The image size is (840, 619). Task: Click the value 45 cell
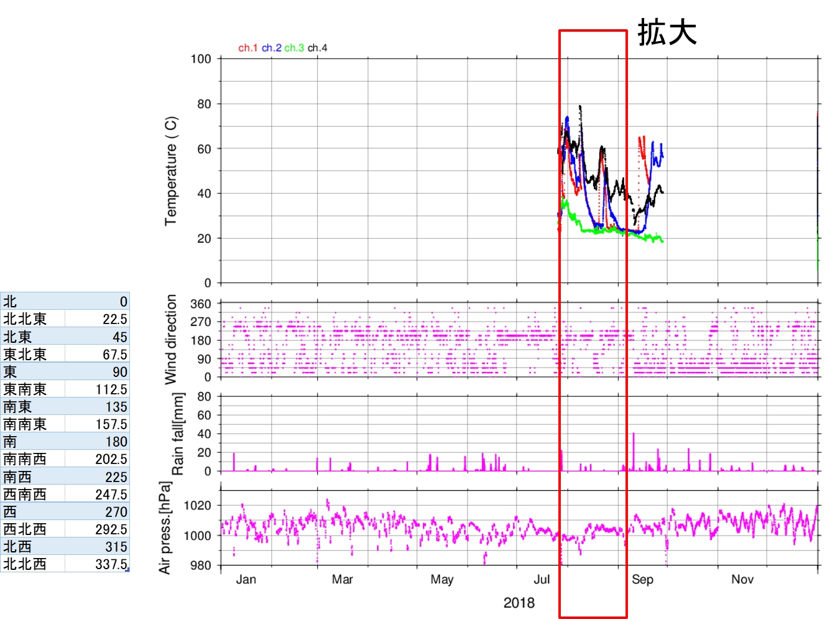click(98, 337)
